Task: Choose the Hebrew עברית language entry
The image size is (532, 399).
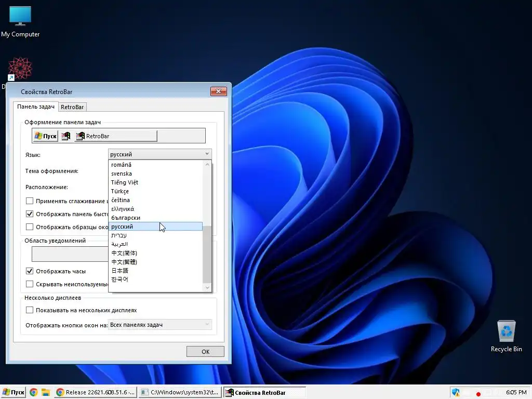Action: point(155,235)
